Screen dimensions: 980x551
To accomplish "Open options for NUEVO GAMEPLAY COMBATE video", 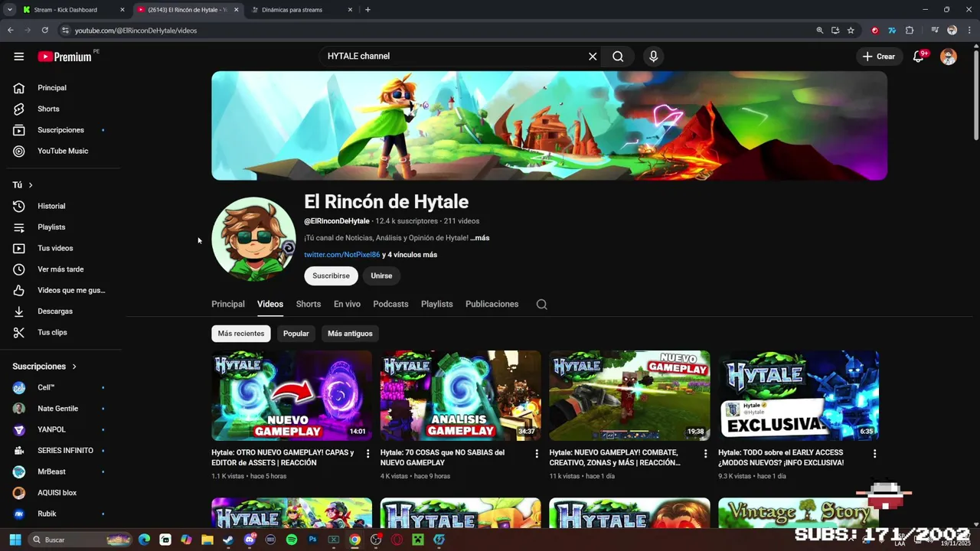I will (705, 454).
